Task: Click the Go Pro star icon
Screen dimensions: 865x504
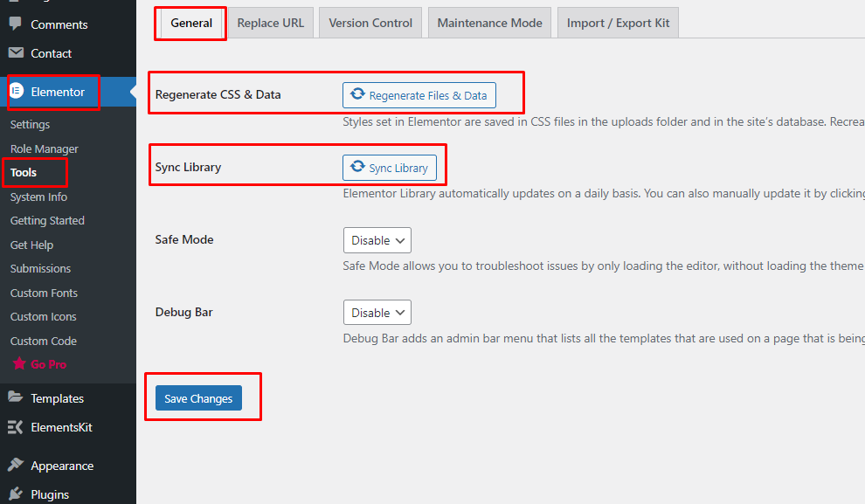Action: pyautogui.click(x=19, y=363)
